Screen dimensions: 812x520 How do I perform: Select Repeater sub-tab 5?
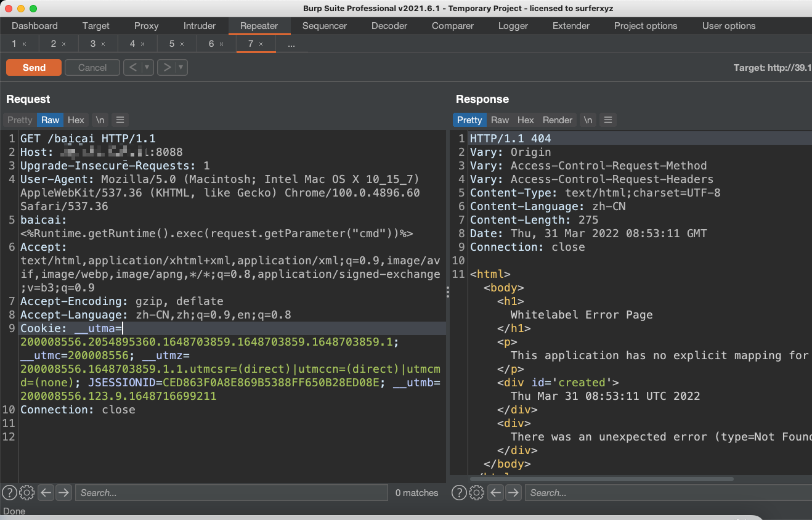[x=172, y=44]
